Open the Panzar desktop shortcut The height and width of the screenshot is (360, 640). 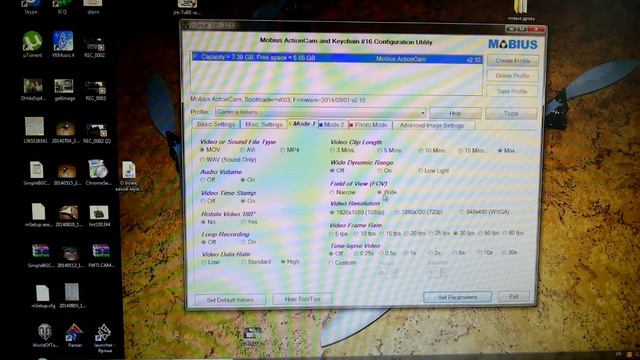74,336
